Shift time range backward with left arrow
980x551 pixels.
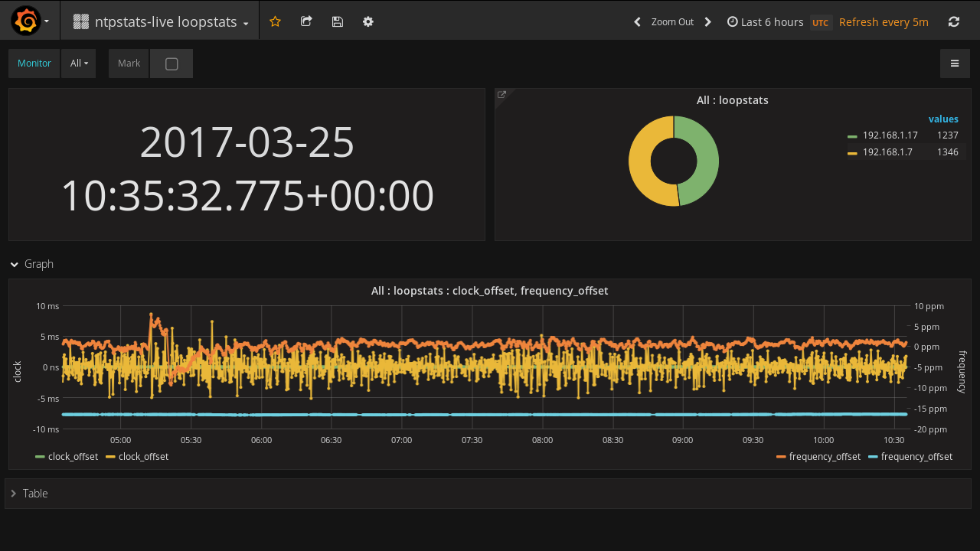pyautogui.click(x=637, y=22)
